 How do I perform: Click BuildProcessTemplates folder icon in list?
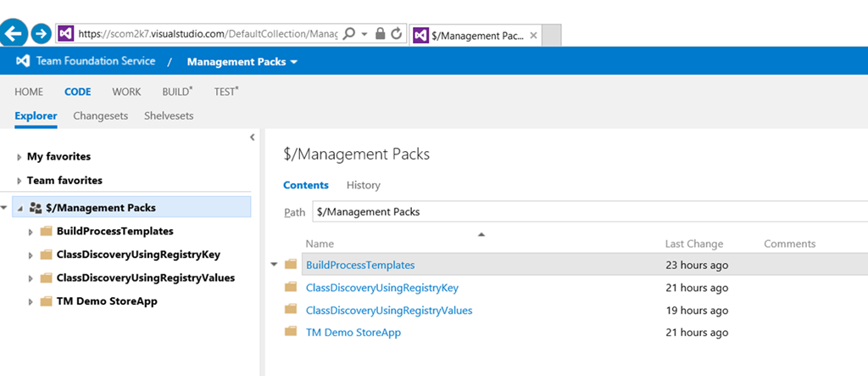tap(292, 265)
